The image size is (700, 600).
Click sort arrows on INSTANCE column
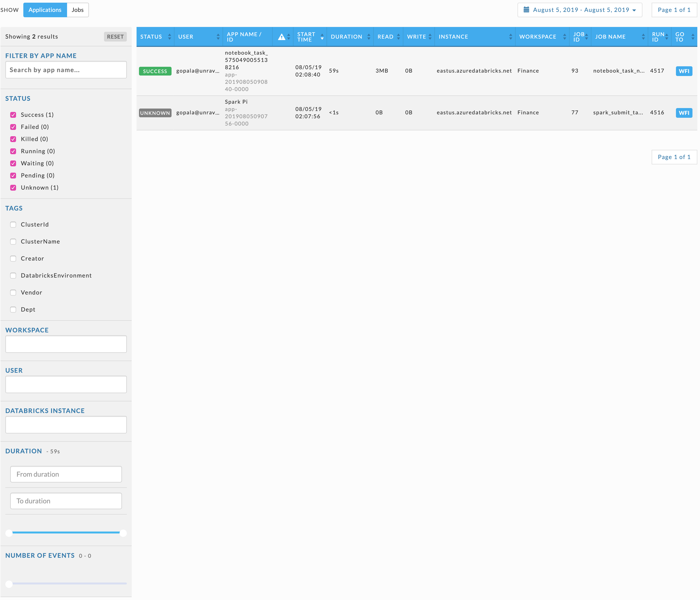(511, 37)
